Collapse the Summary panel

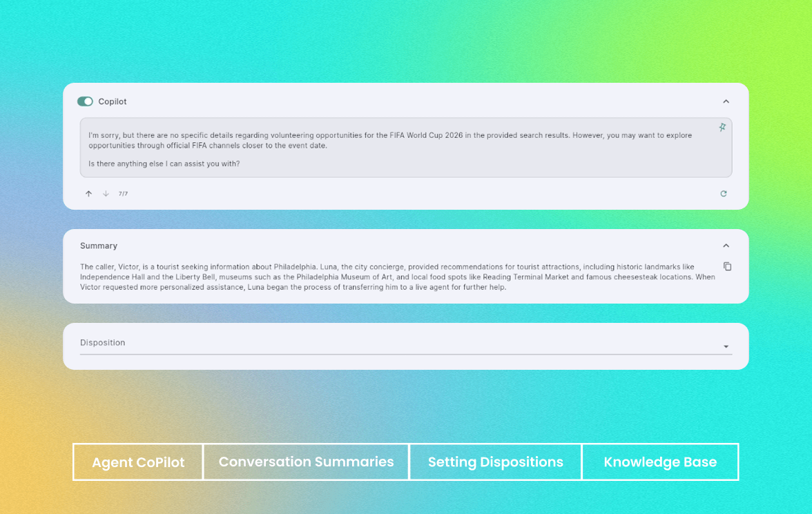coord(726,246)
